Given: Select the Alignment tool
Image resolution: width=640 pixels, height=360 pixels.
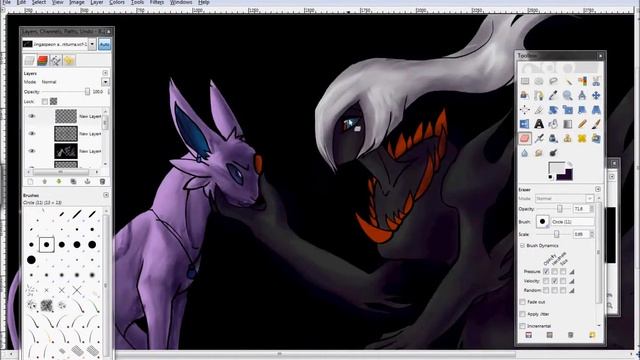Looking at the screenshot, I should [525, 110].
